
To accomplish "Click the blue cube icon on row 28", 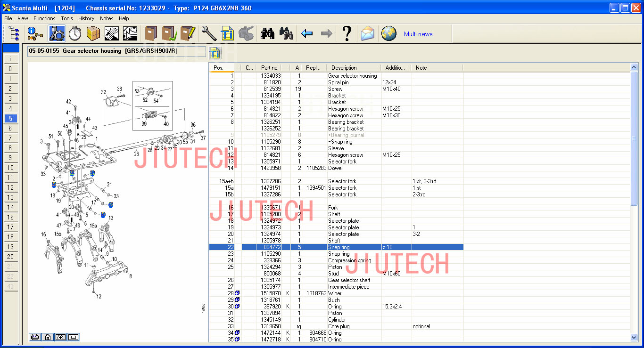I will pos(237,293).
